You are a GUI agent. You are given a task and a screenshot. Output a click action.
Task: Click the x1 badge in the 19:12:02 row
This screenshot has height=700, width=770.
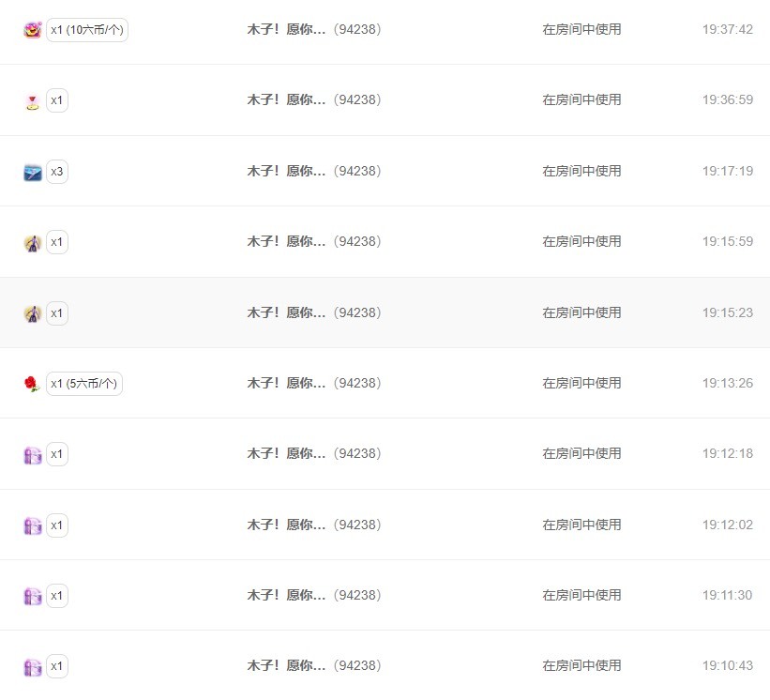pyautogui.click(x=57, y=525)
